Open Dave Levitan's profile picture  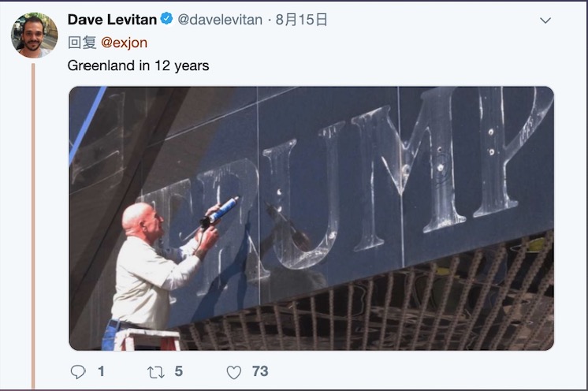click(35, 35)
